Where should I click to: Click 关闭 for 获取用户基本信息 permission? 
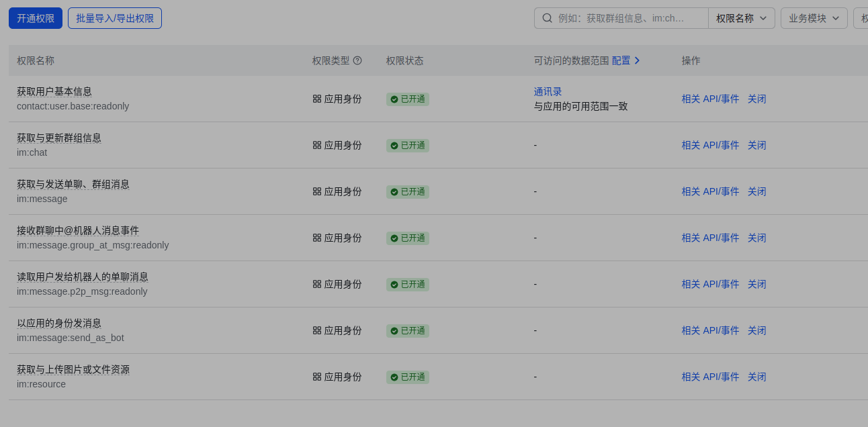(757, 99)
